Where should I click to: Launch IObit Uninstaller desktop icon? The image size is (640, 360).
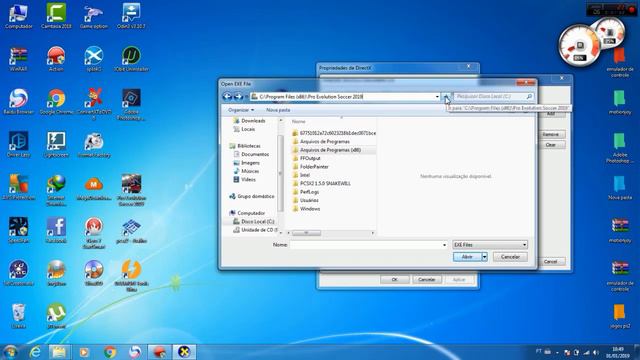pyautogui.click(x=131, y=59)
